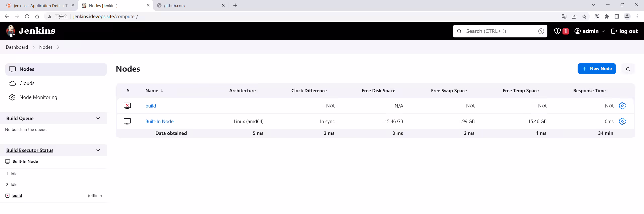Open the security warnings shield icon

tap(557, 31)
